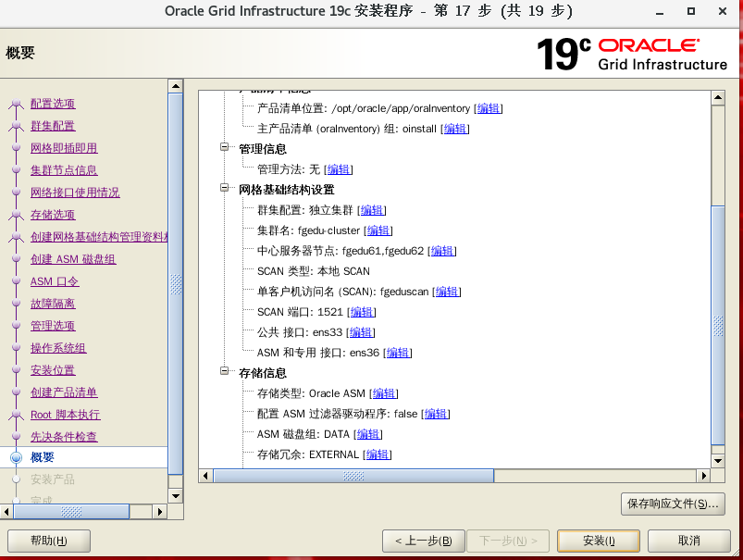Click 保存响应文件(S)... button

[673, 504]
